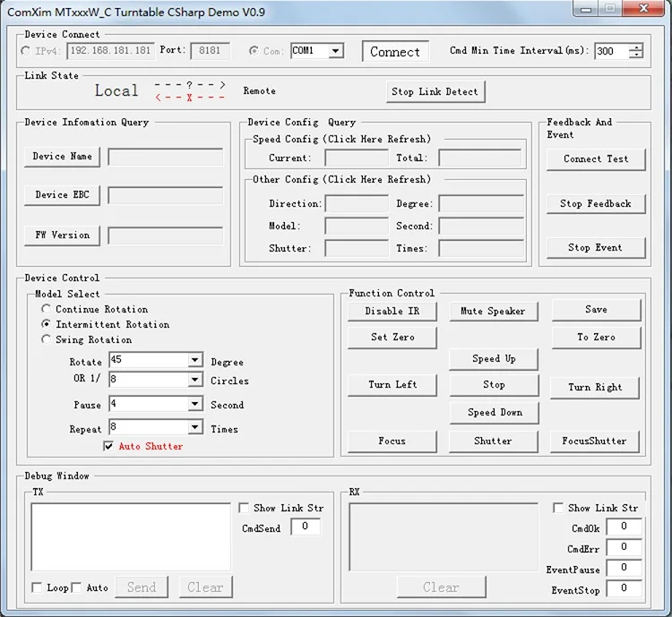This screenshot has height=617, width=672.
Task: Click the Speed Up button
Action: click(x=494, y=359)
